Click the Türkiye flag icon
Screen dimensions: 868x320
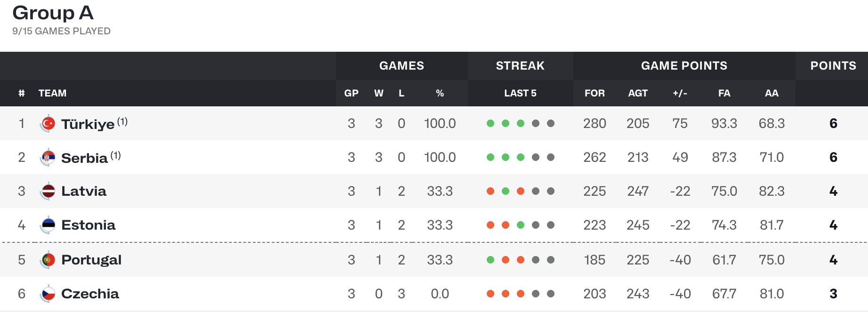[48, 123]
